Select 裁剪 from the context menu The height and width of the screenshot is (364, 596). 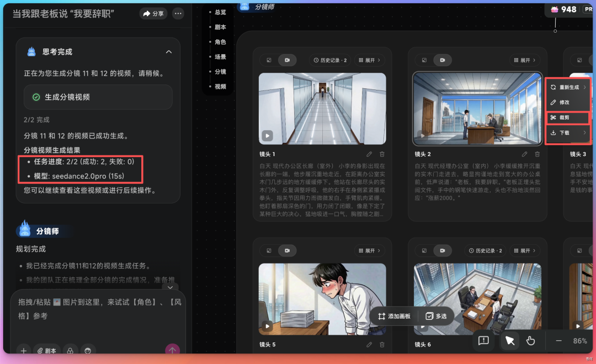(563, 117)
